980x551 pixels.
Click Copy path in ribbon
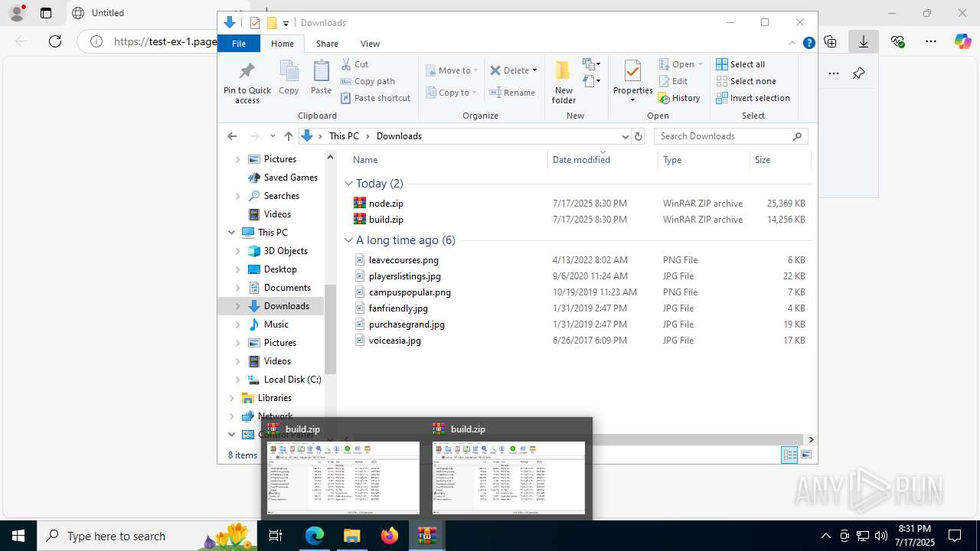tap(367, 81)
